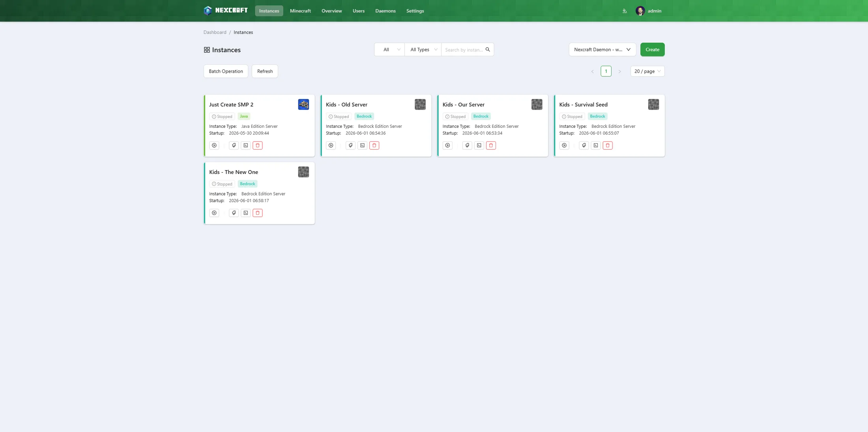Click the Refresh button

[x=265, y=71]
